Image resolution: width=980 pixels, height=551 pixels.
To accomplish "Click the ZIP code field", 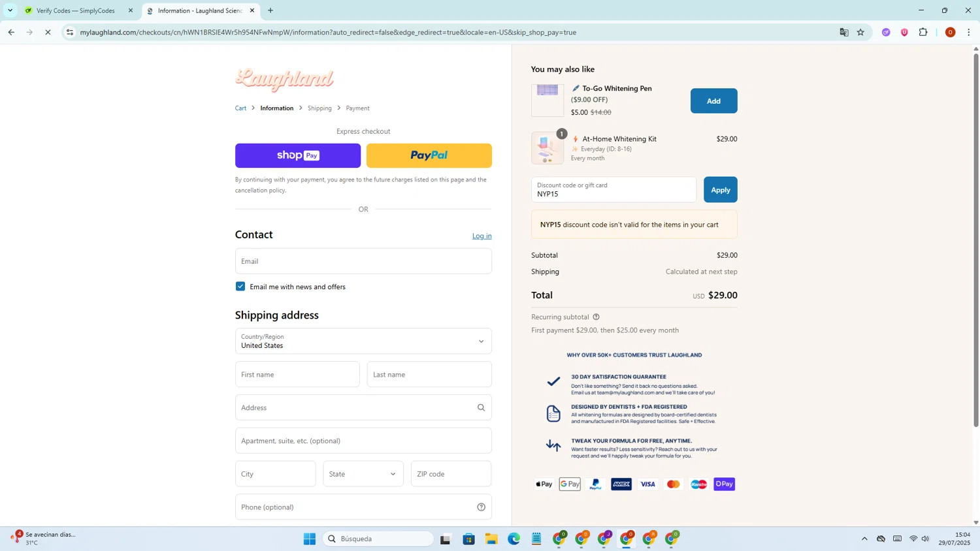I will pyautogui.click(x=451, y=474).
